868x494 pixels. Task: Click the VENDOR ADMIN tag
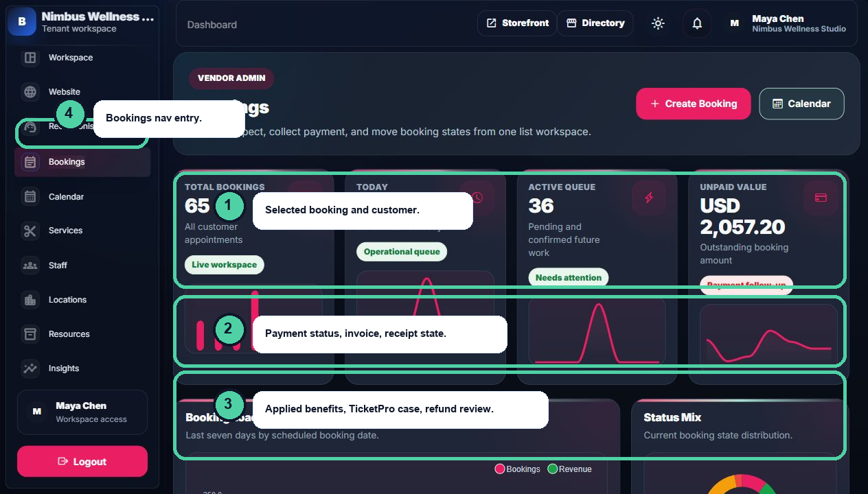click(x=231, y=78)
